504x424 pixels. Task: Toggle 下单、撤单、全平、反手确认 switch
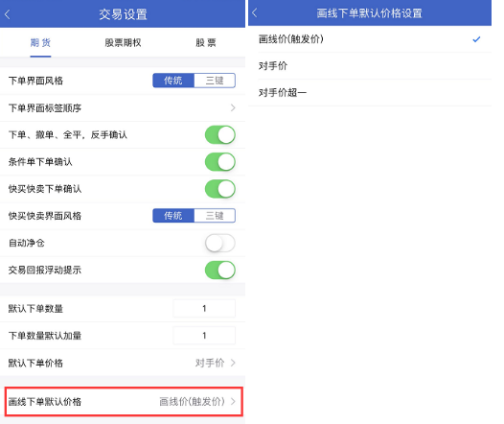(x=220, y=135)
